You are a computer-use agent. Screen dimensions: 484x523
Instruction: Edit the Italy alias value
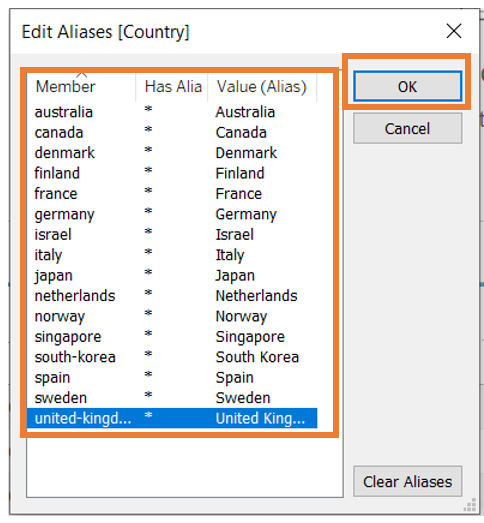(230, 255)
